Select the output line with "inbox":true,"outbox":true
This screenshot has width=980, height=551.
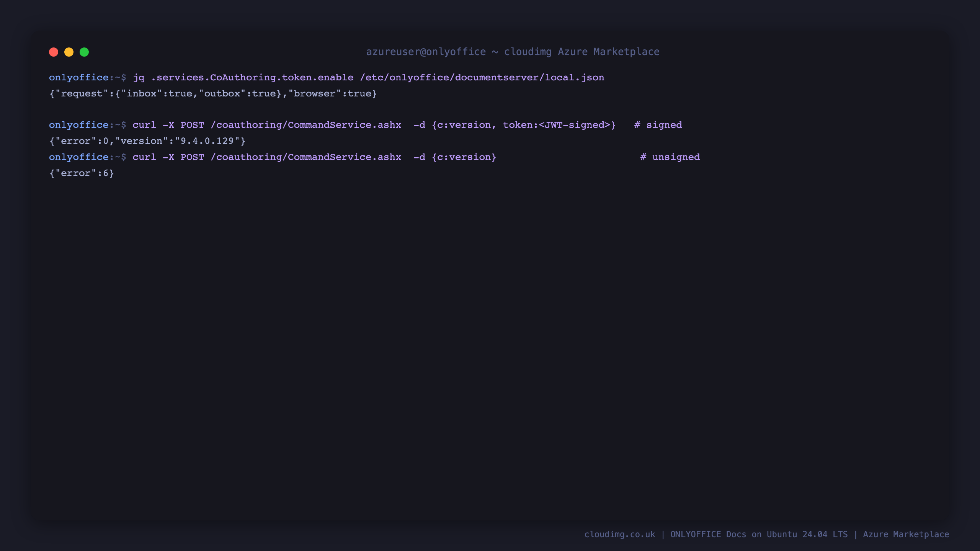[x=213, y=94]
